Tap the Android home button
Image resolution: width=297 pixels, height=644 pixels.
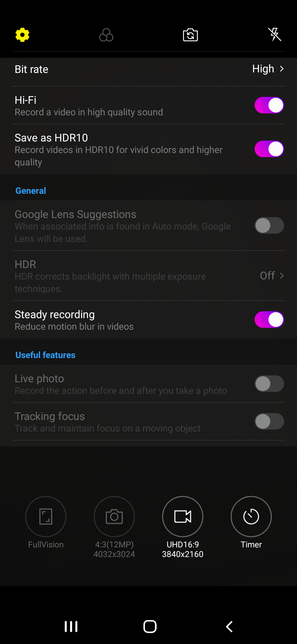[150, 627]
